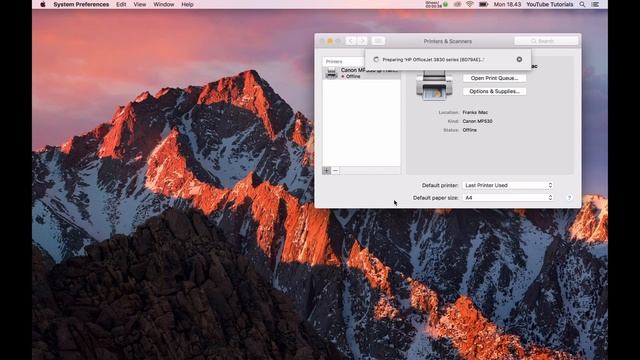Open the System Preferences menu

81,4
